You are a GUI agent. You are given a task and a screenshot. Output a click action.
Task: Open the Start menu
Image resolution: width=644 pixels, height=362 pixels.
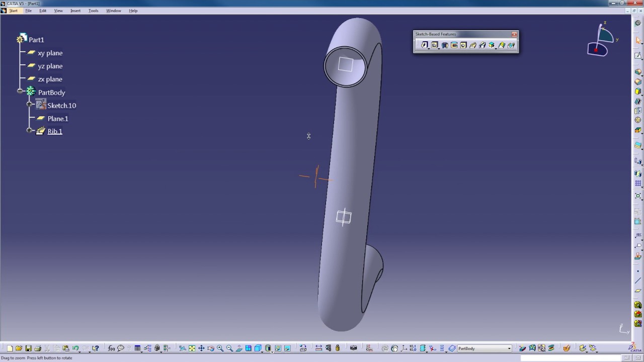[x=13, y=11]
